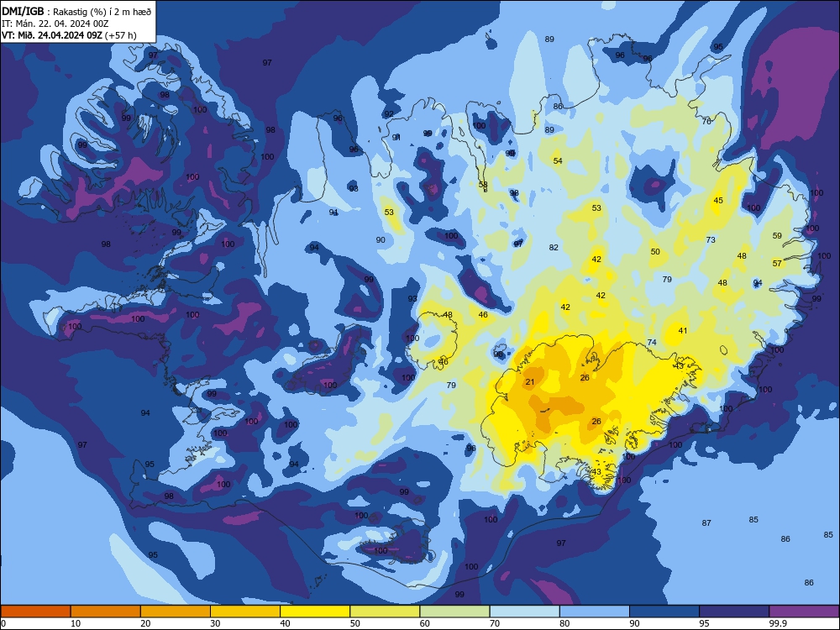Click the '99.9' legend tick label
Screen dimensions: 840x630
(778, 623)
